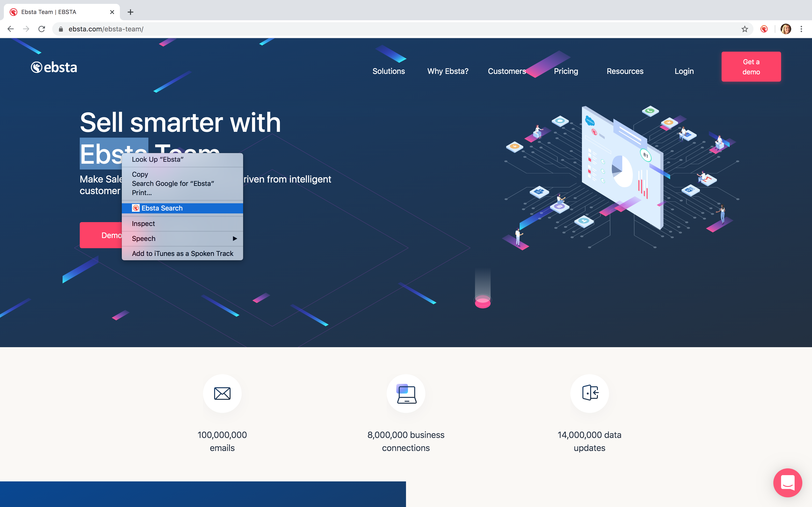Click the ebsta logo in the header

(x=54, y=67)
